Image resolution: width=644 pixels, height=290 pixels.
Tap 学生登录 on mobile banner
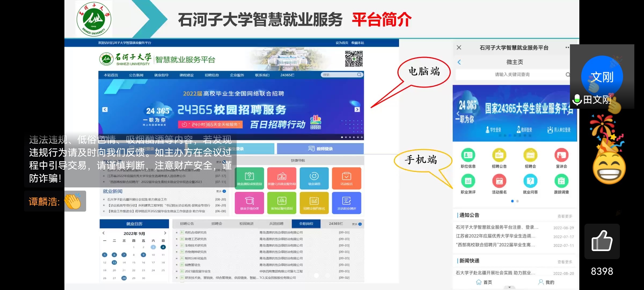[x=493, y=130]
